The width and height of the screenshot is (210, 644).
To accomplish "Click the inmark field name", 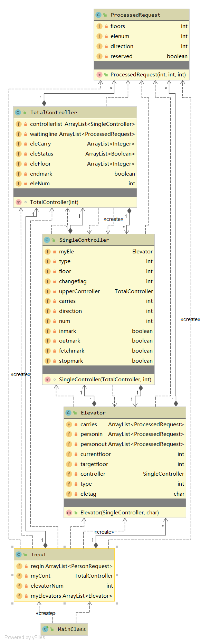I will pyautogui.click(x=67, y=331).
